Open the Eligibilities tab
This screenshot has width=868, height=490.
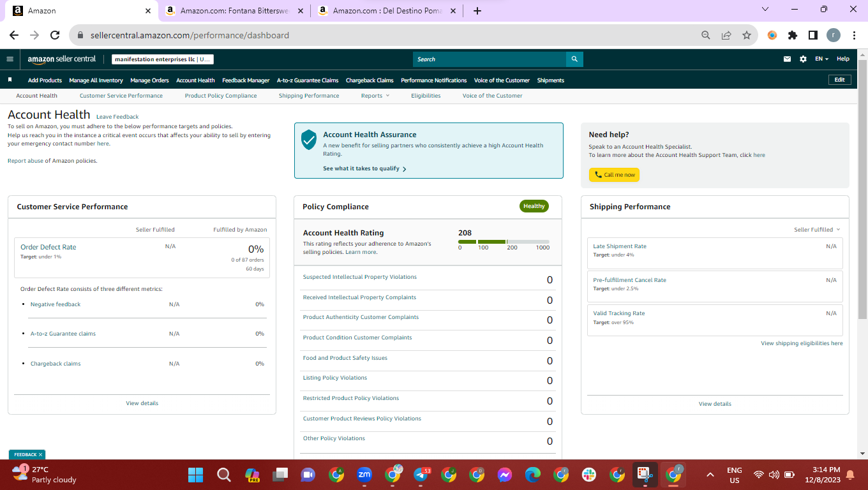[426, 96]
